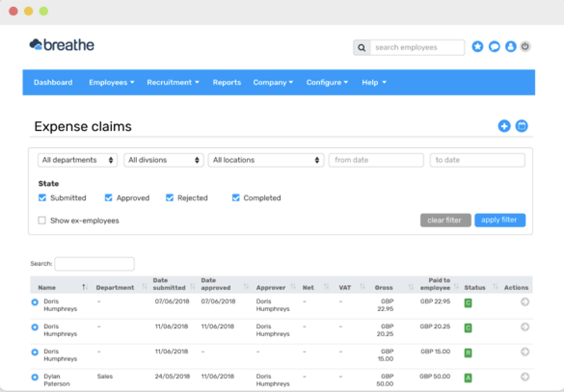Click the breathe logo
Viewport: 564px width, 392px height.
coord(62,45)
